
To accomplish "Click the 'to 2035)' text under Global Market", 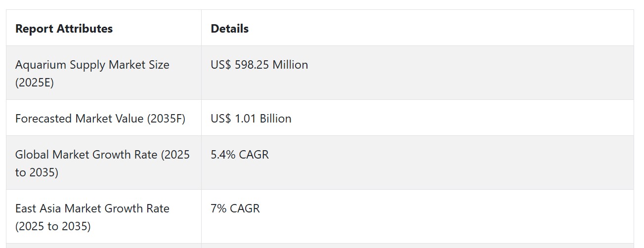I will pyautogui.click(x=37, y=172).
